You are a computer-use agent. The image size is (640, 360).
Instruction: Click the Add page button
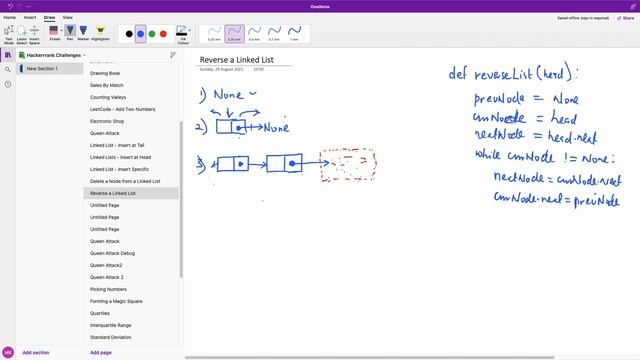click(x=101, y=353)
